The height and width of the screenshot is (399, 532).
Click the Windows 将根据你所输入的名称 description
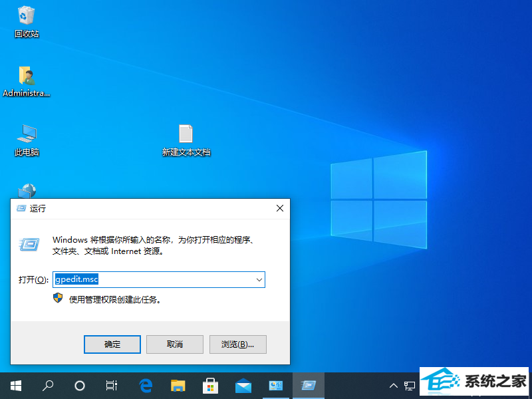[154, 245]
